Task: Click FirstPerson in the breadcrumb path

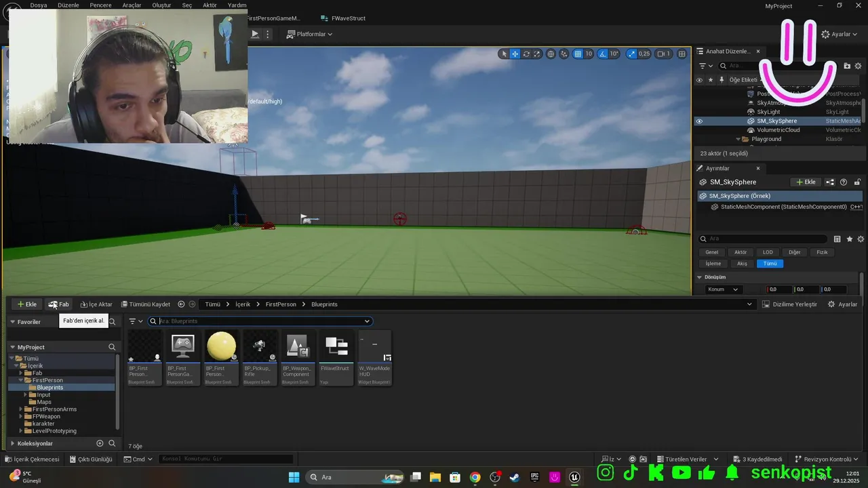Action: [x=281, y=304]
